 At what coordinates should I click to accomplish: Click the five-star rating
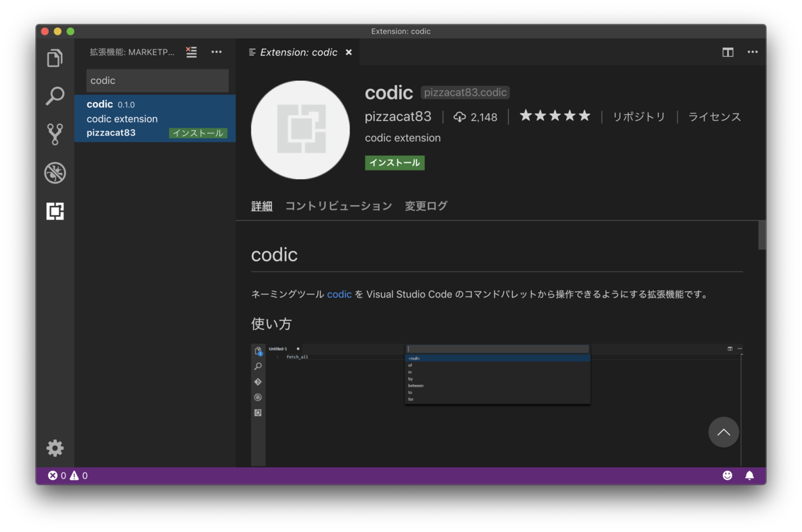pos(555,116)
